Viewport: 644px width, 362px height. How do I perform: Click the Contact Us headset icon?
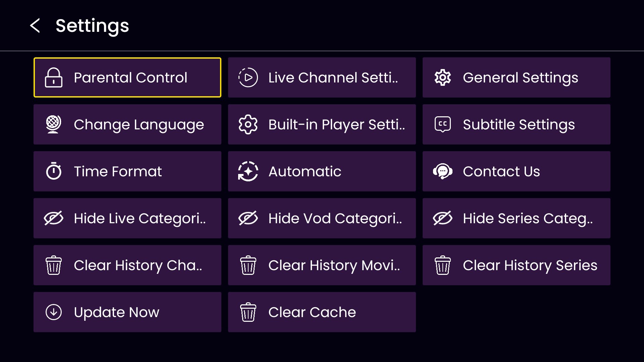tap(443, 171)
